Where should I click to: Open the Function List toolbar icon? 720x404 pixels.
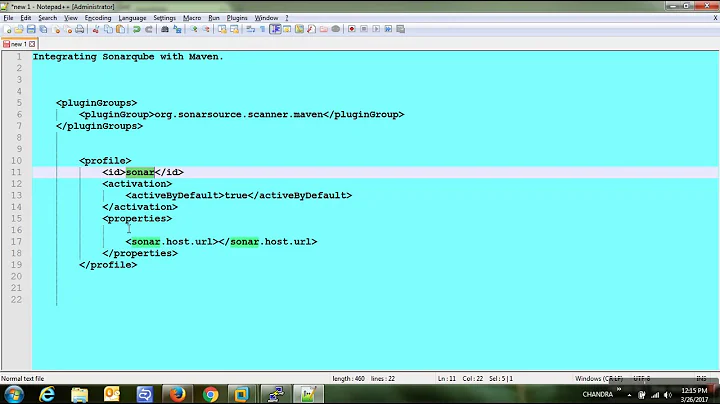(311, 29)
